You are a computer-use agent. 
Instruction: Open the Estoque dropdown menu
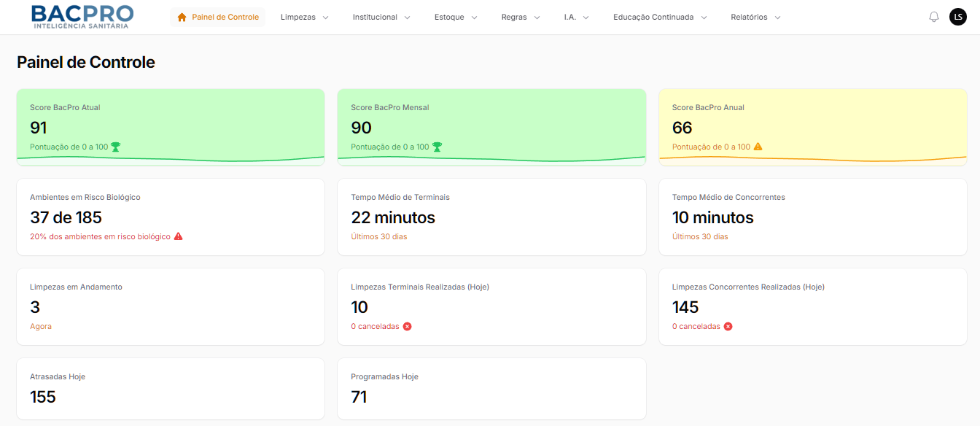click(456, 17)
